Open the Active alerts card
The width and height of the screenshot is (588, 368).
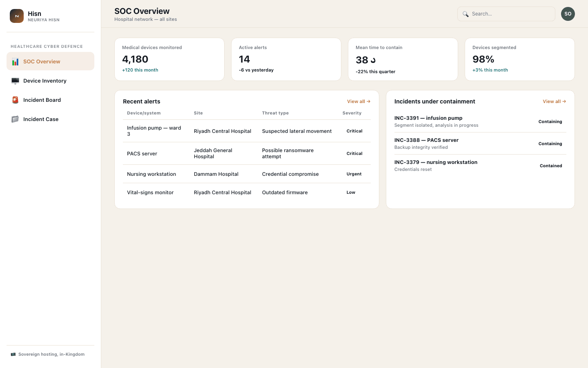[x=286, y=59]
